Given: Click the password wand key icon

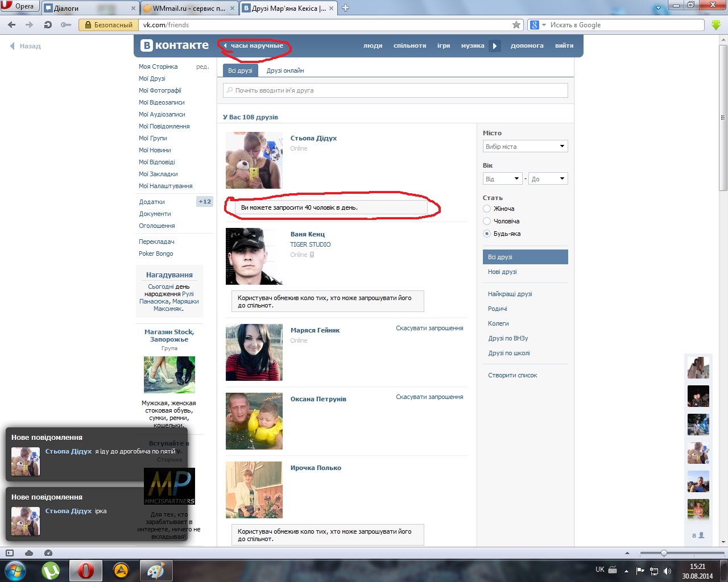Looking at the screenshot, I should (66, 25).
